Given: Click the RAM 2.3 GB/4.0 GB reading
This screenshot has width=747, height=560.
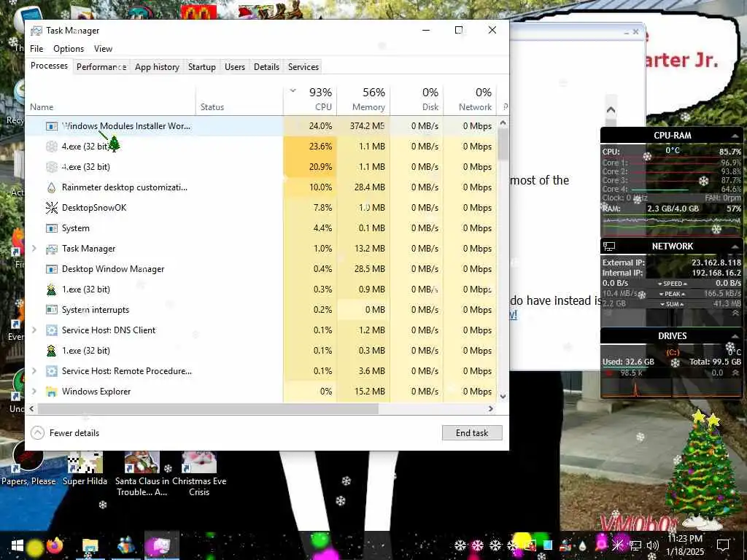Looking at the screenshot, I should (x=673, y=209).
